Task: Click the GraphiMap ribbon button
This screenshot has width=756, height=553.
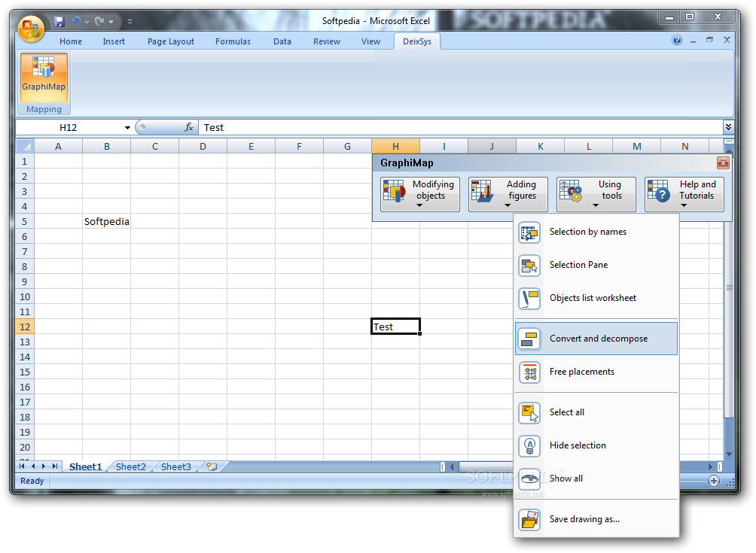Action: pos(44,77)
